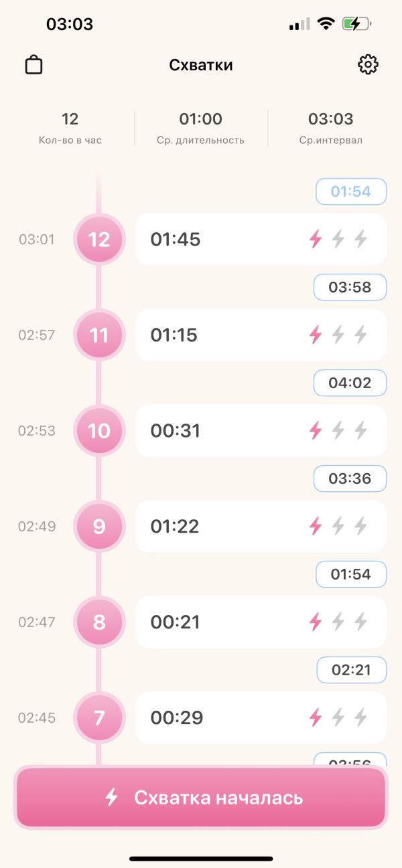The width and height of the screenshot is (402, 868).
Task: Open the shopping bag icon
Action: (33, 65)
